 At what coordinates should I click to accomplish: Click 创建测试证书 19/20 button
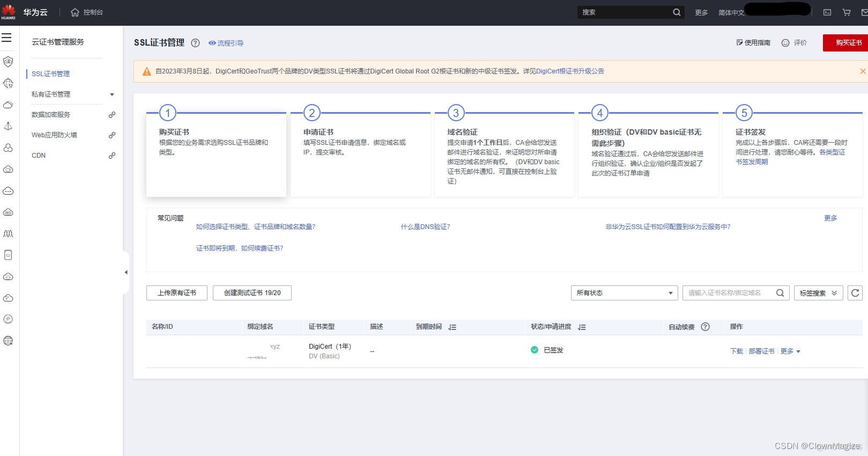252,293
